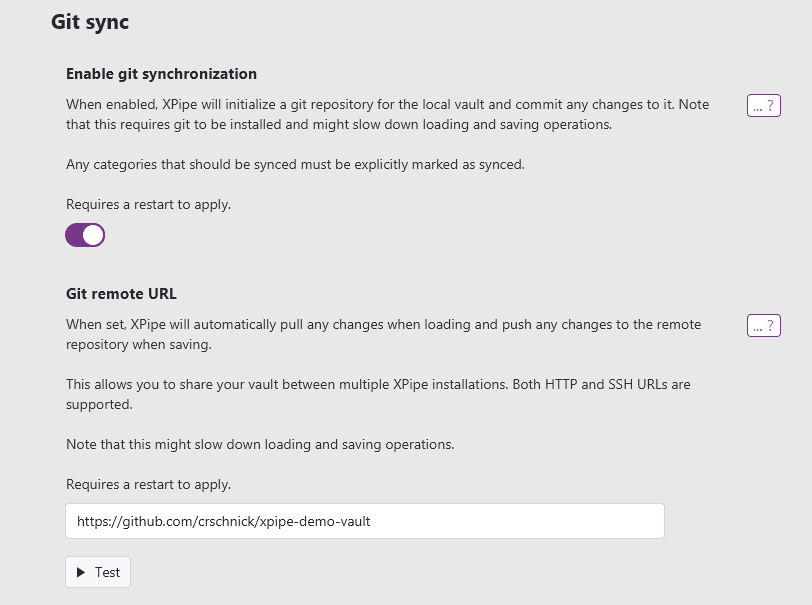Disable the git synchronization toggle switch

pos(85,235)
